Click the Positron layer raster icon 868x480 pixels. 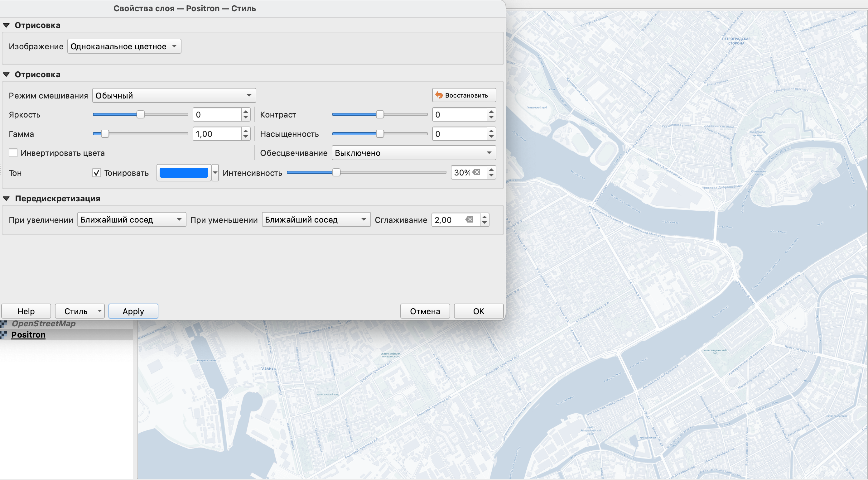tap(4, 334)
